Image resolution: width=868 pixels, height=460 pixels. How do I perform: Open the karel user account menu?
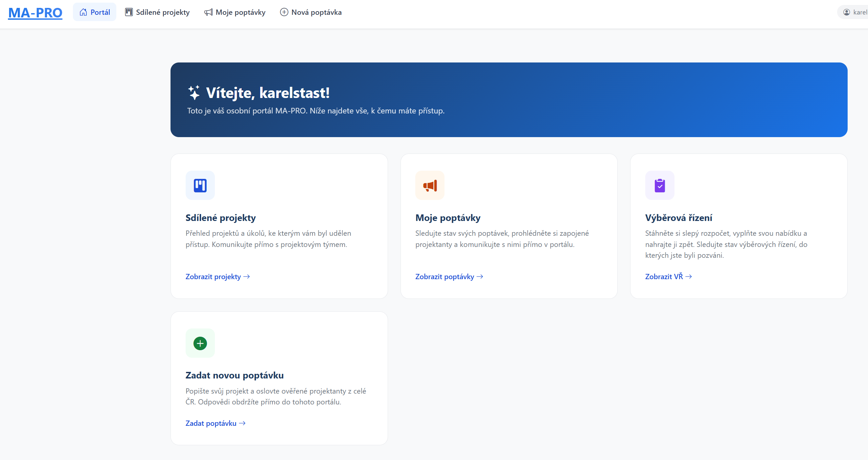[855, 12]
